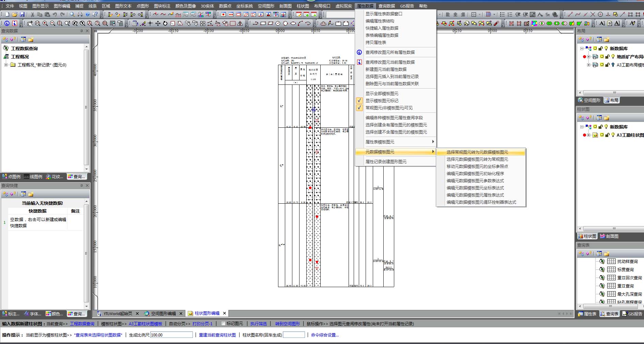The width and height of the screenshot is (644, 344).
Task: Click the move cross-arrows tool icon
Action: pos(158,23)
